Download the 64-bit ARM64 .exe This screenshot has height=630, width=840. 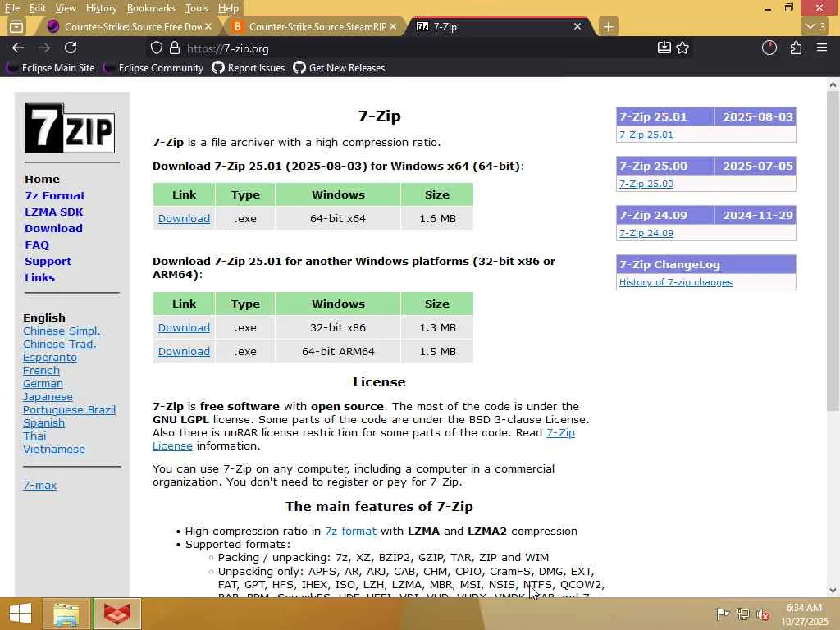pos(184,352)
